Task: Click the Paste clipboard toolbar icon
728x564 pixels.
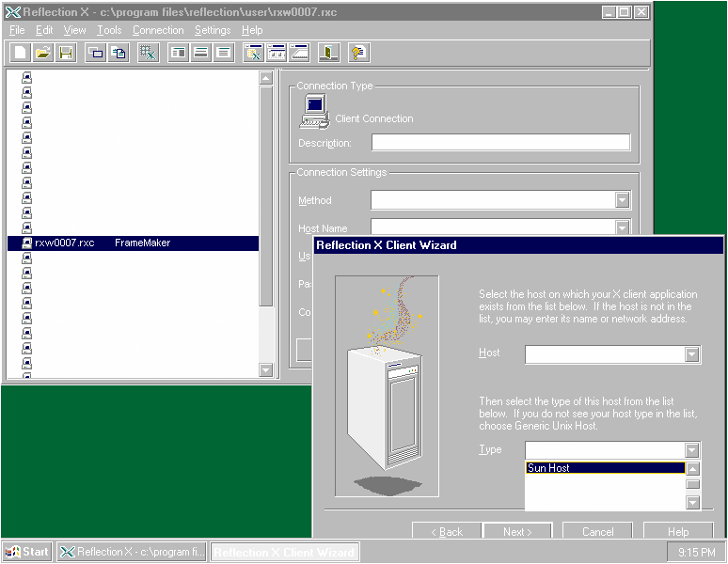Action: (x=119, y=53)
